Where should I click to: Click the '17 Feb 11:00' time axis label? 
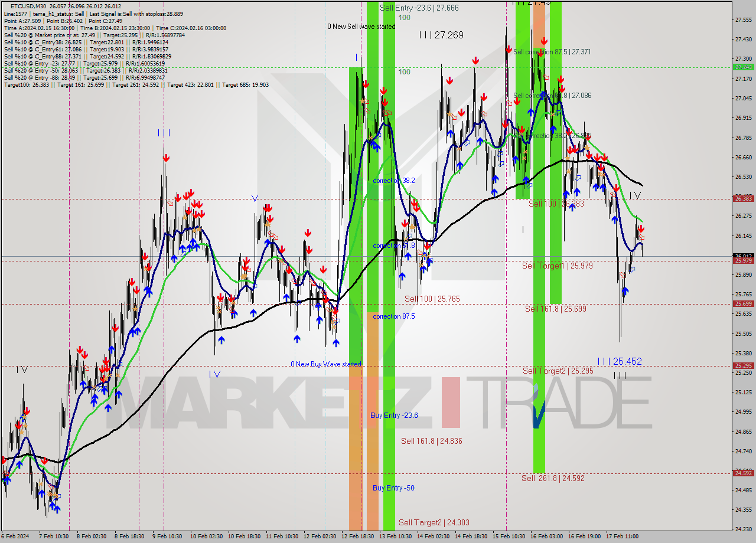[x=621, y=537]
